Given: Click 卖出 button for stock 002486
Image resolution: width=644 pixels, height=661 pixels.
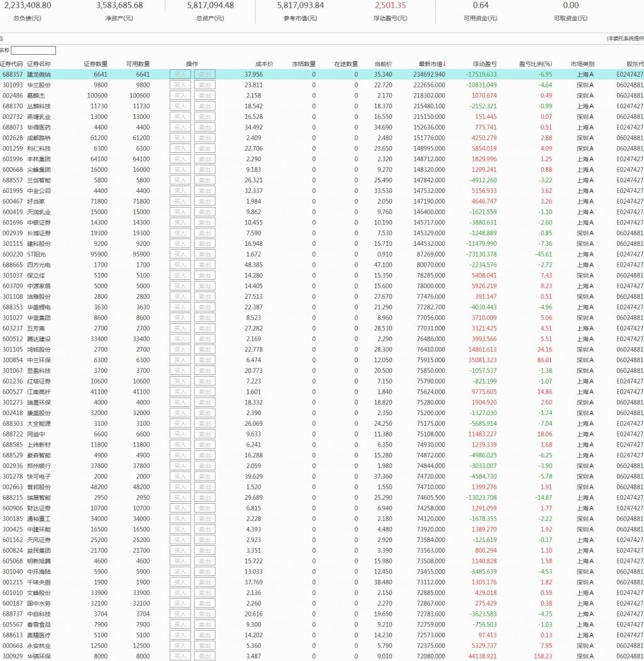Looking at the screenshot, I should click(205, 96).
